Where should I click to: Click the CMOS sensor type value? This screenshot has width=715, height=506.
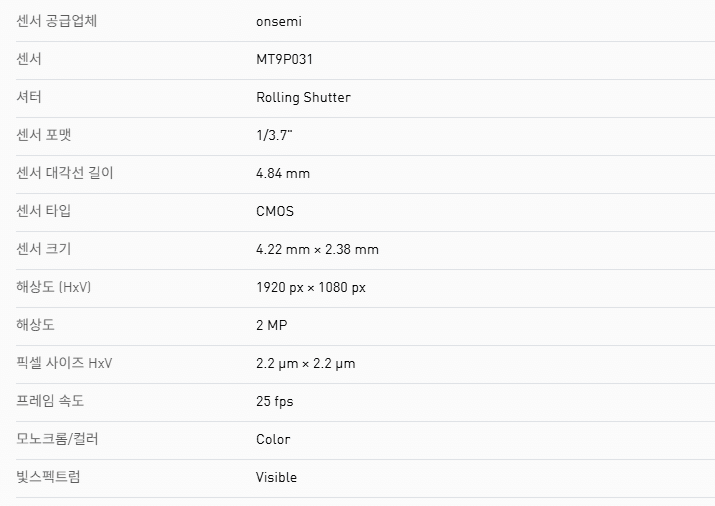pos(275,211)
